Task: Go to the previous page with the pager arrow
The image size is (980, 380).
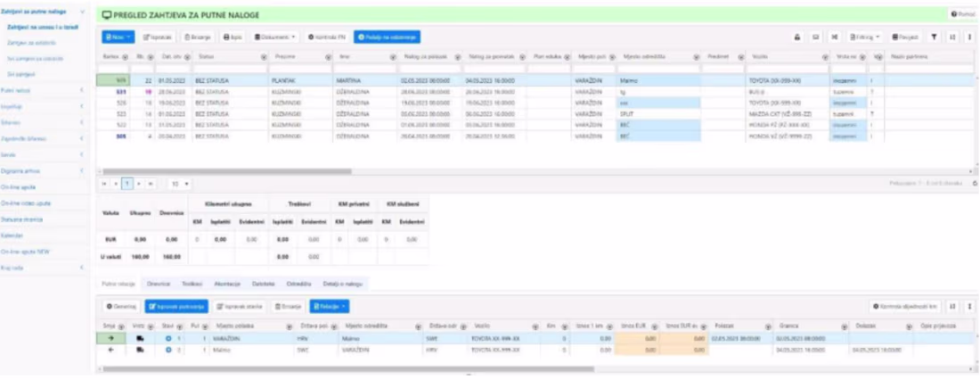Action: 116,184
